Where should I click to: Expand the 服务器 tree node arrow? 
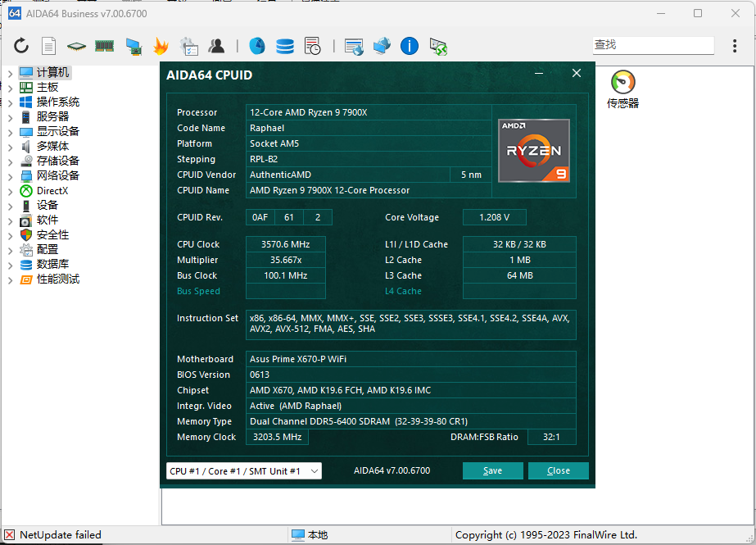click(10, 118)
